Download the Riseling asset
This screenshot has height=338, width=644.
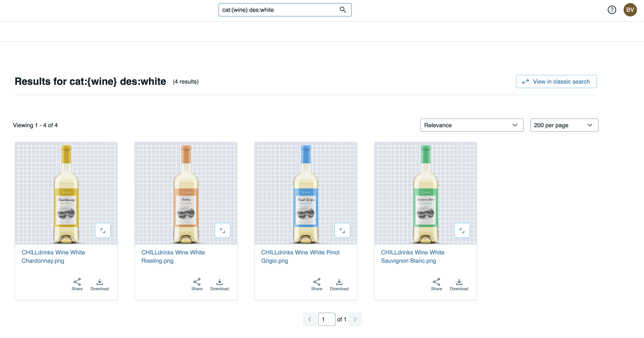(x=219, y=284)
